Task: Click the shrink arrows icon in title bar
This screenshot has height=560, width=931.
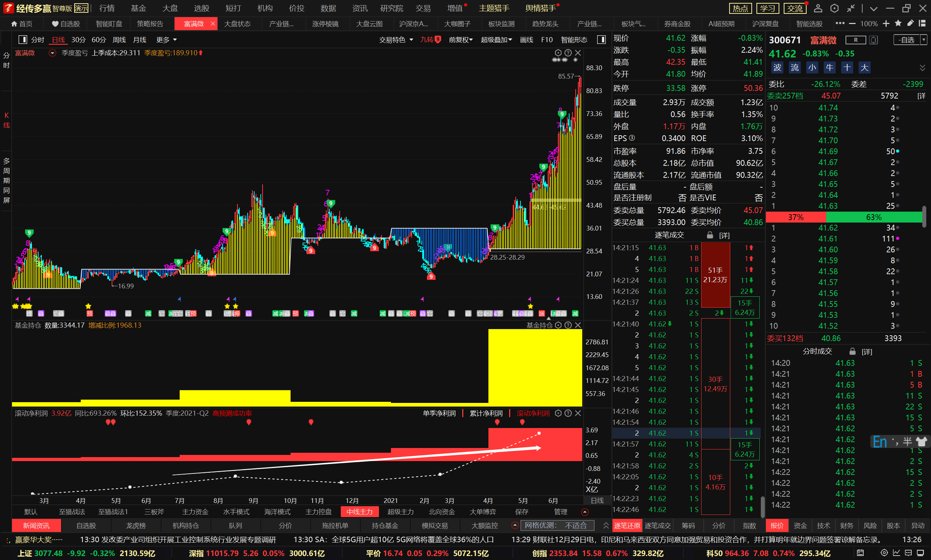Action: click(851, 8)
